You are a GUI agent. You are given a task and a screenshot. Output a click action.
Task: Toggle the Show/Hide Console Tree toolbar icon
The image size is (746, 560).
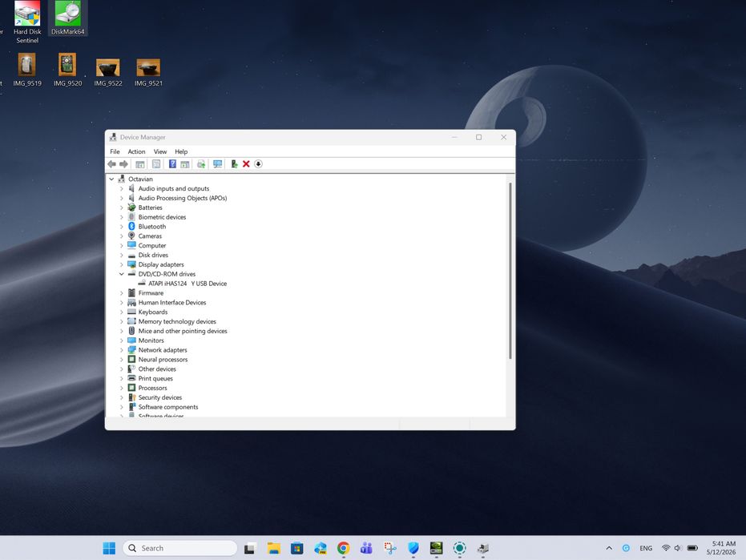click(140, 164)
